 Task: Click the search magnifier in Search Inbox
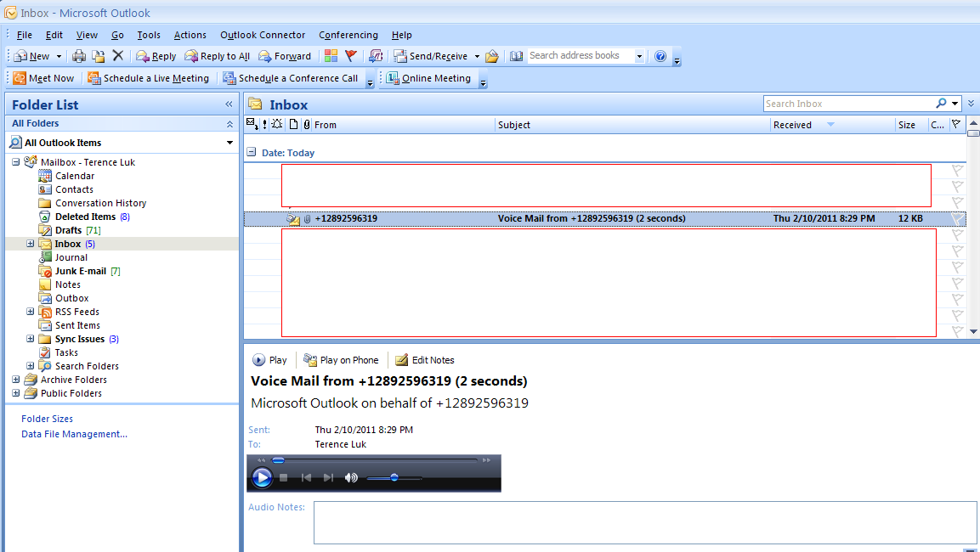941,103
